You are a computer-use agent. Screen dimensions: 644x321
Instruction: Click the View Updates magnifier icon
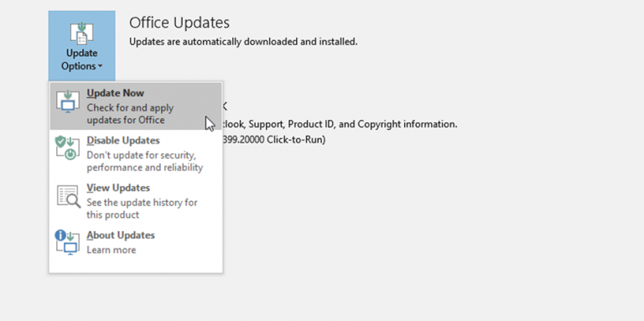[68, 196]
